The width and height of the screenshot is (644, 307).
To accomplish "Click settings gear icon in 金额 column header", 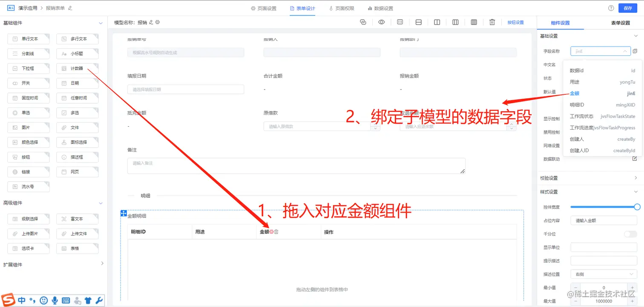I will point(272,232).
